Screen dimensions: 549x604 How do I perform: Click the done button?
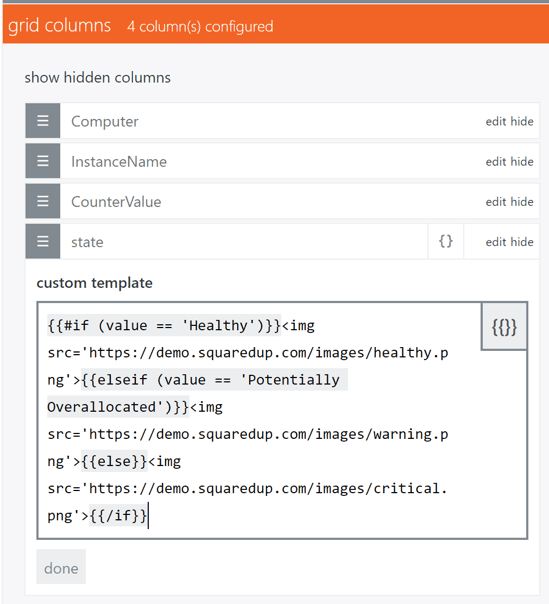[x=61, y=567]
